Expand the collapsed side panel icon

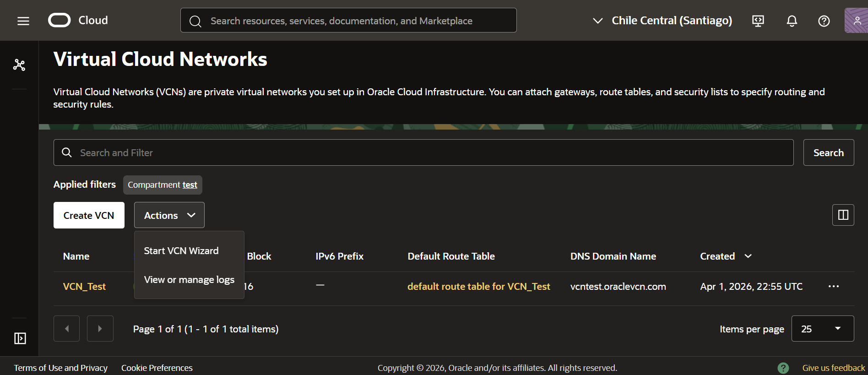[x=20, y=338]
